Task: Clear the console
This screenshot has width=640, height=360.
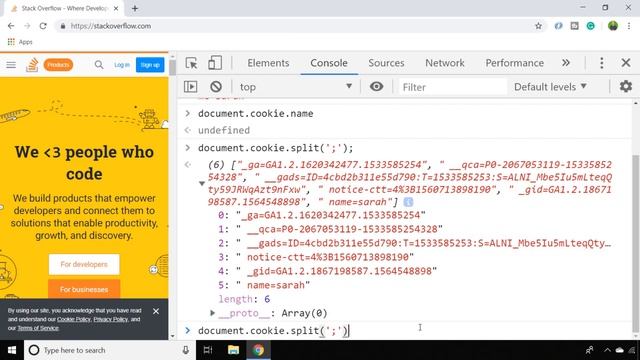Action: [216, 87]
